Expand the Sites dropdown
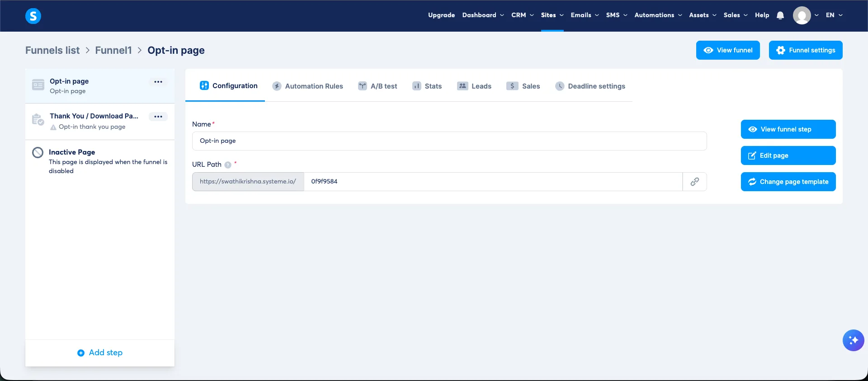Screen dimensions: 868x381 point(552,15)
